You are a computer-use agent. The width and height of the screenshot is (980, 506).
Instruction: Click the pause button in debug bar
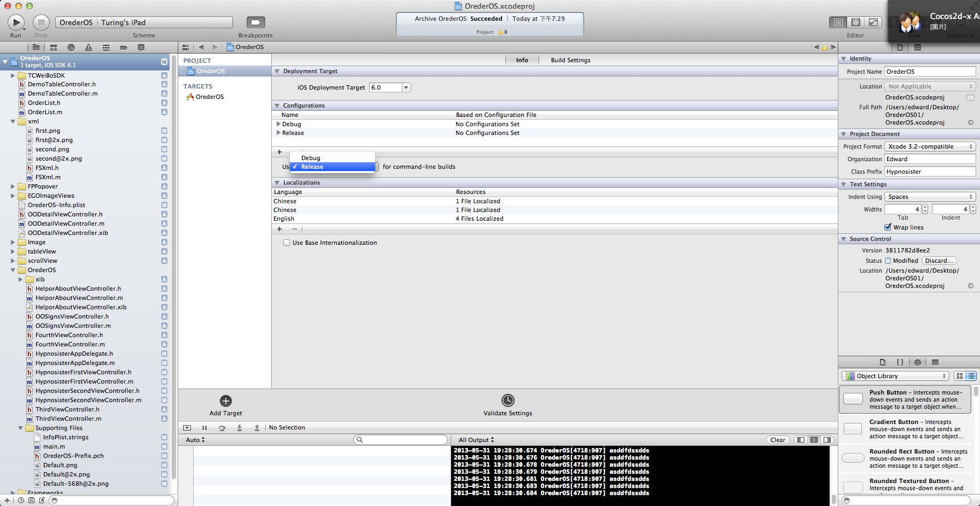click(205, 428)
